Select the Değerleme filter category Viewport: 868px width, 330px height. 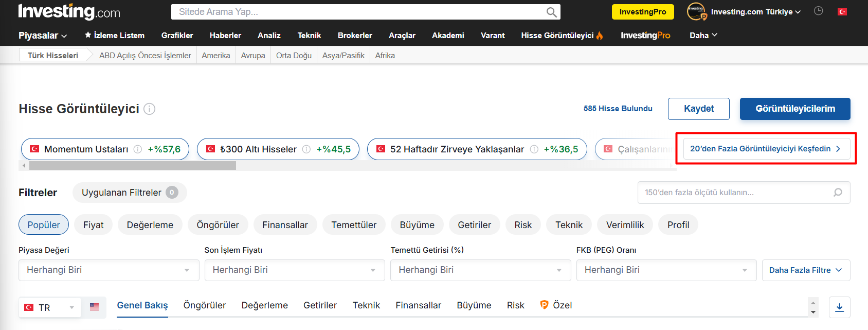point(150,225)
